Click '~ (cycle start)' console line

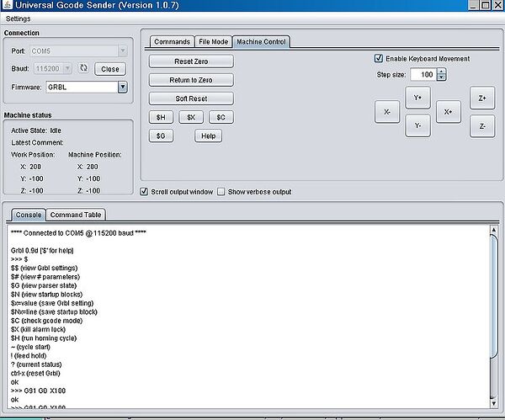pyautogui.click(x=30, y=347)
